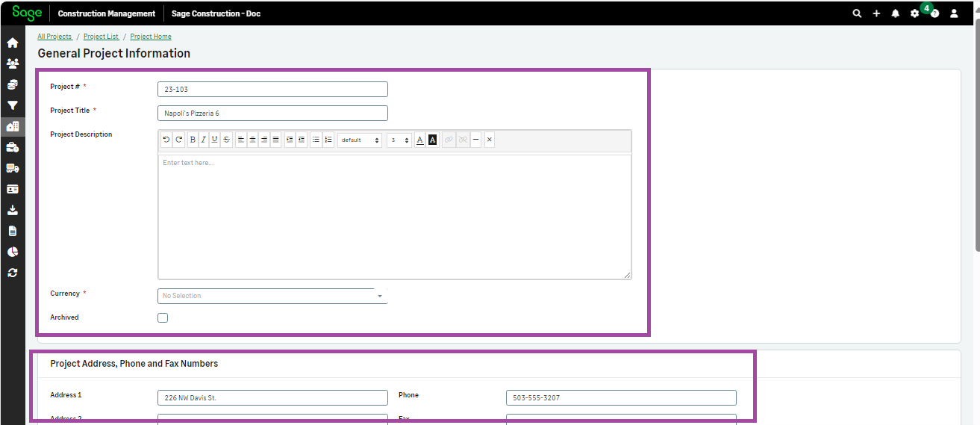The height and width of the screenshot is (425, 980).
Task: Insert a horizontal line in description
Action: tap(476, 140)
